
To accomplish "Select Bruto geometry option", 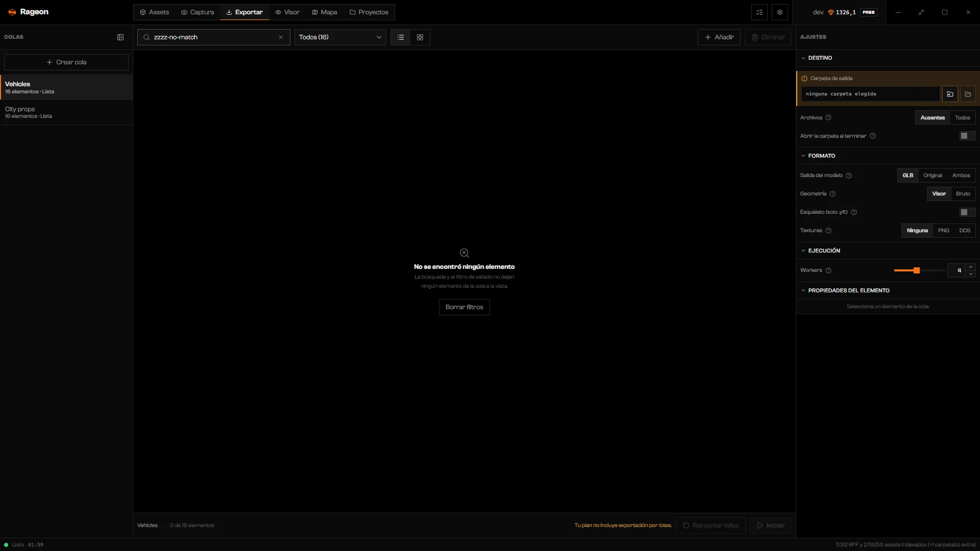I will click(x=963, y=194).
